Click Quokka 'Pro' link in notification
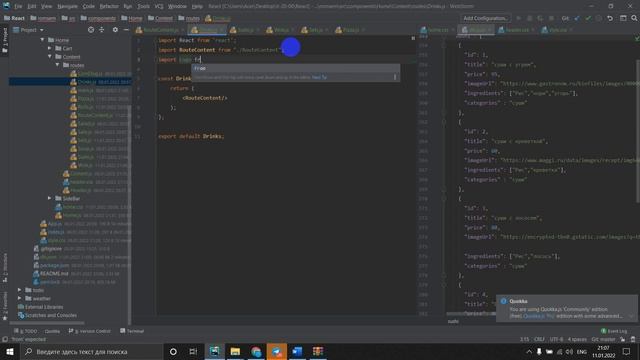Viewport: 640px width, 360px height. [539, 316]
